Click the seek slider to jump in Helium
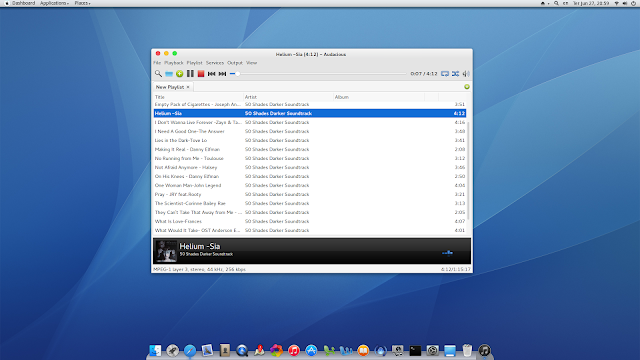The image size is (640, 360). [x=318, y=74]
